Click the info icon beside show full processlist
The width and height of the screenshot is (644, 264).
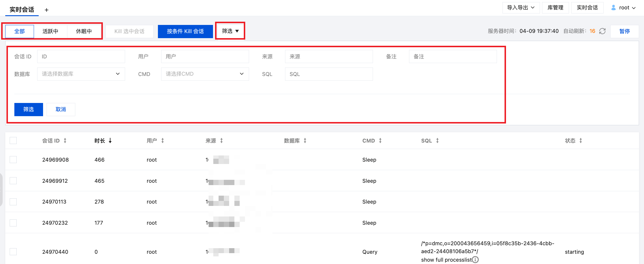[x=476, y=260]
